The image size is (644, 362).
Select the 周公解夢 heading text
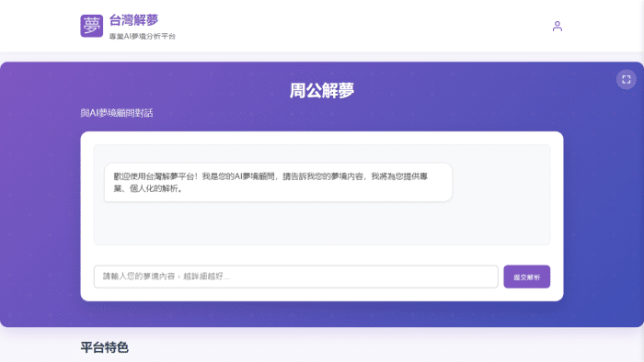click(322, 91)
